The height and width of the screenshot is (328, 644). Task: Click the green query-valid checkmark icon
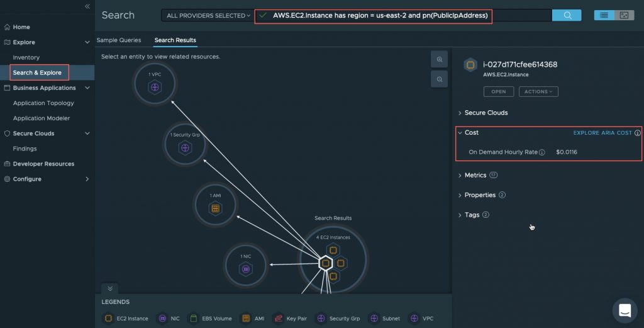click(263, 16)
